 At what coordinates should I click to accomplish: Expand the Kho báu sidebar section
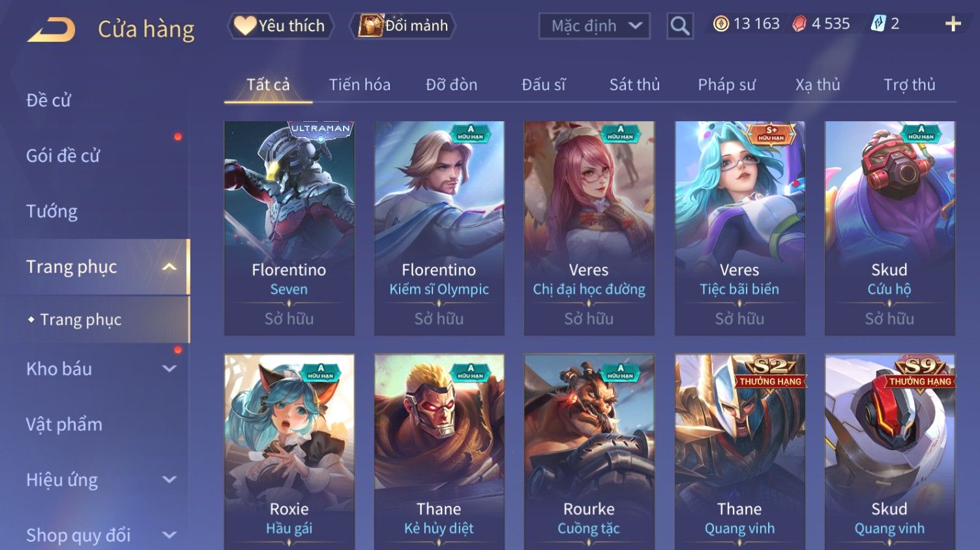click(x=169, y=369)
